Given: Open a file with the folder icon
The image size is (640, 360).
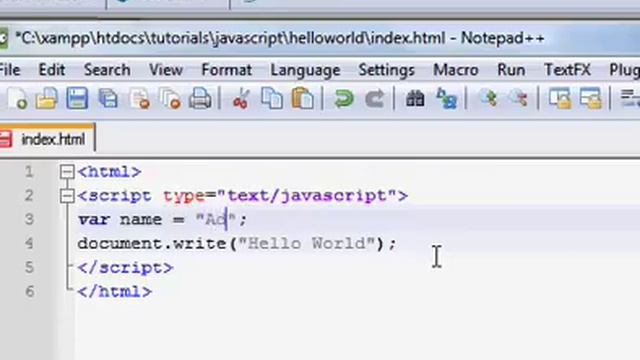Looking at the screenshot, I should tap(46, 98).
